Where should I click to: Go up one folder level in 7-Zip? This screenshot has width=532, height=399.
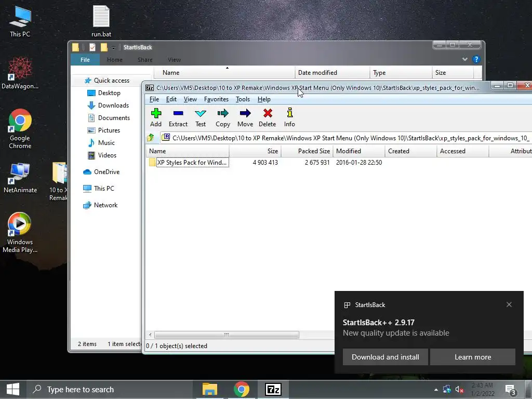click(x=151, y=138)
